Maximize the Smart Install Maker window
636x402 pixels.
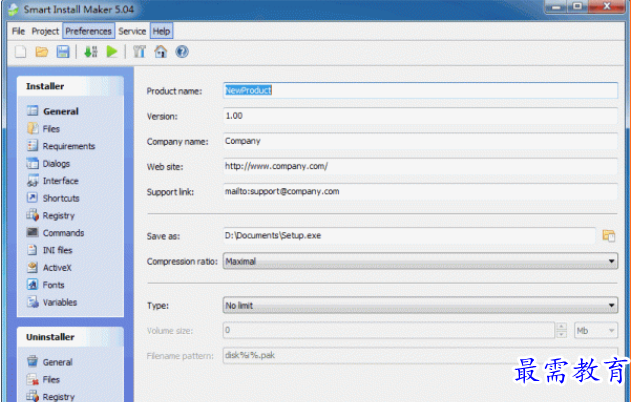(x=577, y=7)
